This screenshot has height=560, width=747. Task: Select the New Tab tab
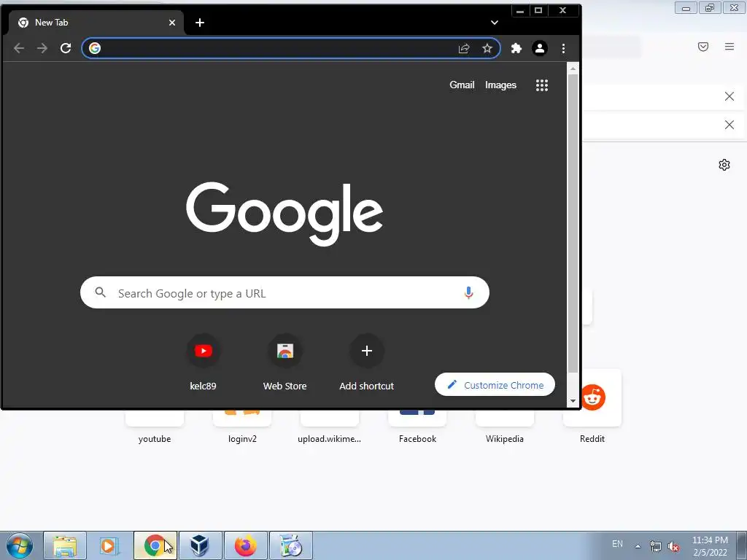click(96, 23)
